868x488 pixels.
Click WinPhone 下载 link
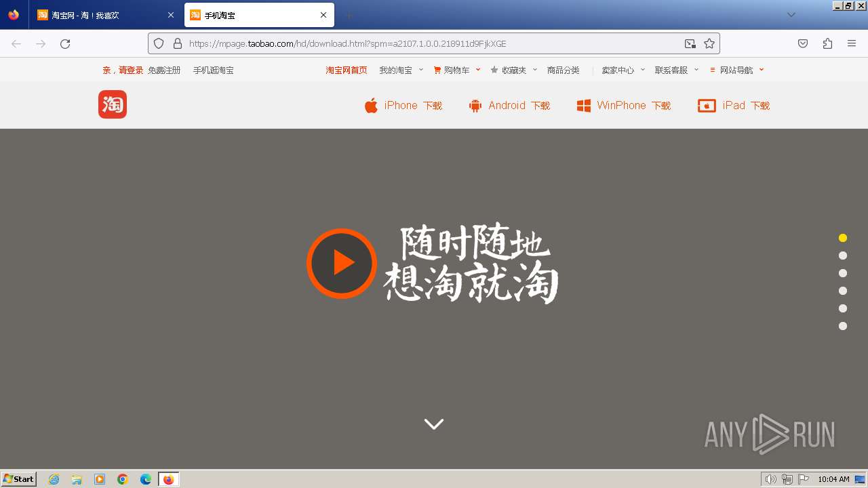624,106
